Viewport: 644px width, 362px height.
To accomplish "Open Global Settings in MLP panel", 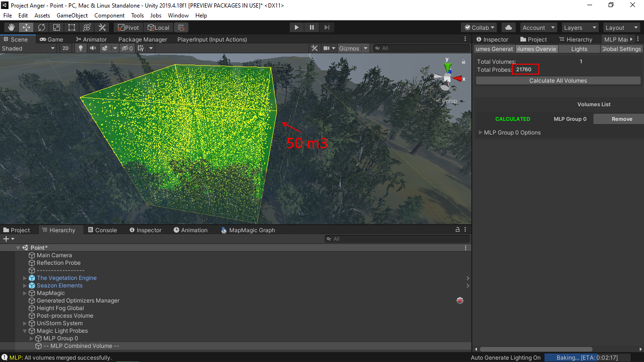I will click(x=621, y=49).
